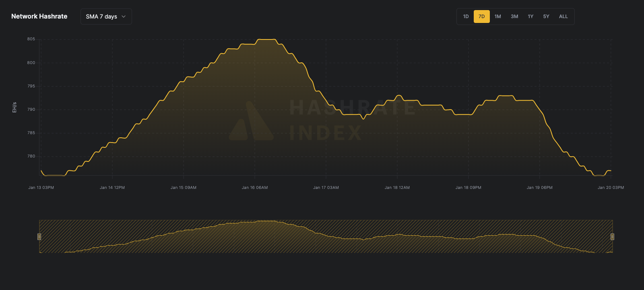Click the hashrate peak on the line chart
Image resolution: width=644 pixels, height=290 pixels.
click(266, 39)
